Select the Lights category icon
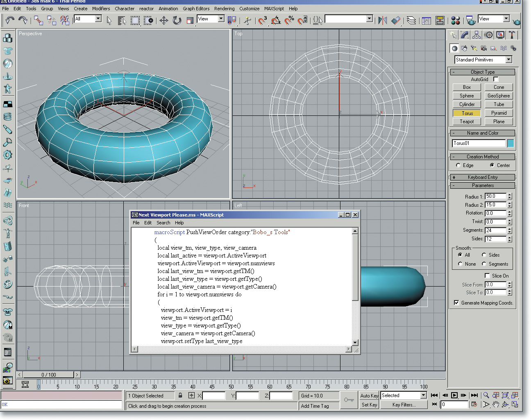531x420 pixels. (x=474, y=48)
